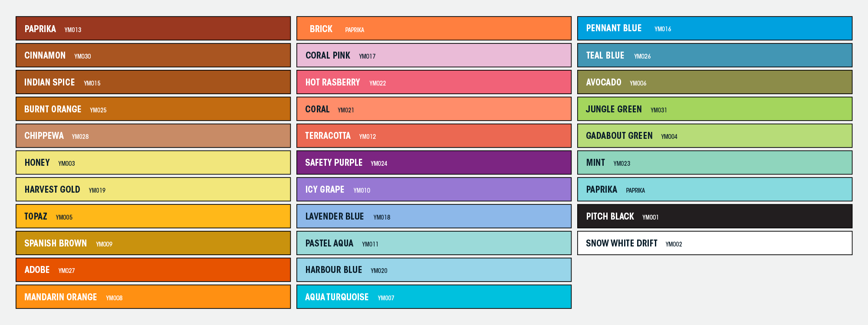
Task: Select the Terracotta color bar
Action: click(434, 136)
